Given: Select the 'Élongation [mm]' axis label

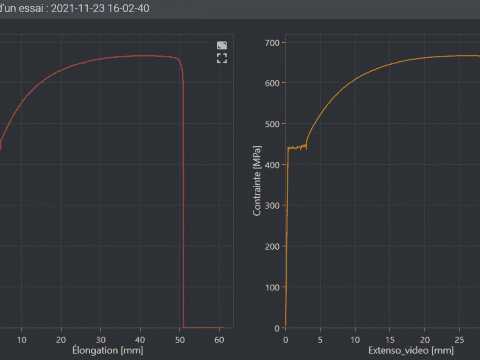Looking at the screenshot, I should tap(108, 350).
